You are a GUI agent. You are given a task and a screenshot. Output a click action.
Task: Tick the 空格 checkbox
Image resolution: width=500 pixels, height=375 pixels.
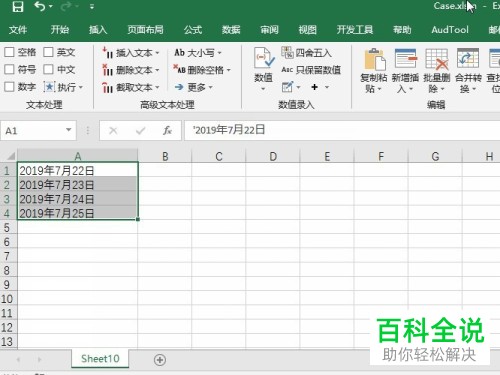[x=9, y=52]
